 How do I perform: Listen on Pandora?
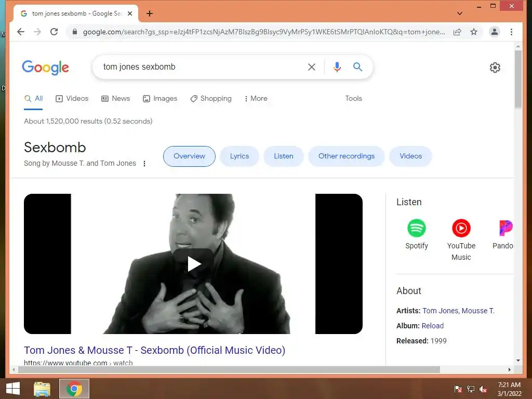coord(503,234)
